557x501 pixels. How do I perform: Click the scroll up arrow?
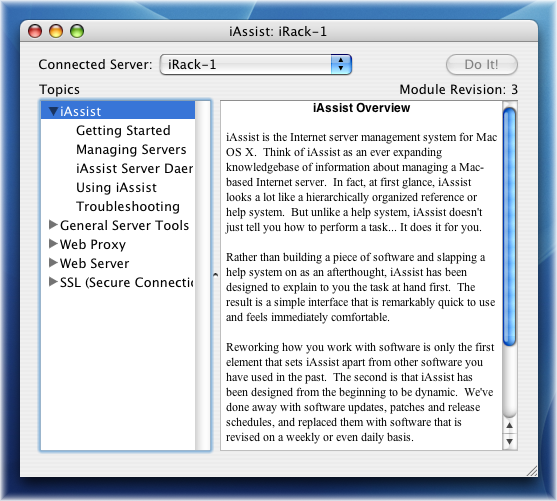[x=510, y=425]
